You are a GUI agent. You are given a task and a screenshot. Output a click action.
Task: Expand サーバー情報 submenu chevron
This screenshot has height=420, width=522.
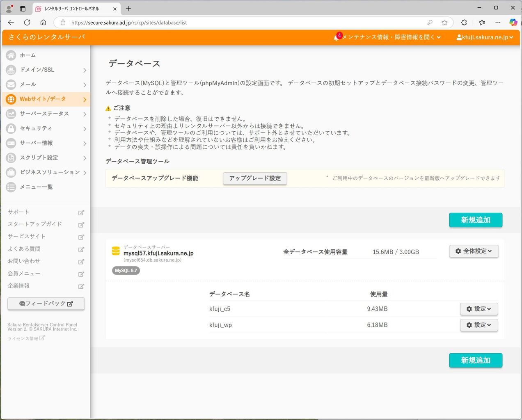click(x=85, y=144)
